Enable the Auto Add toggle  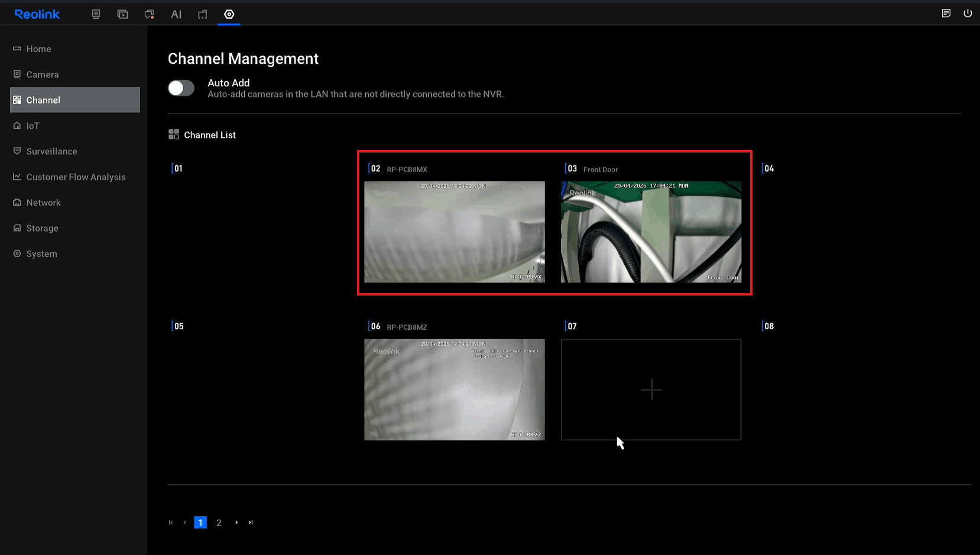tap(181, 88)
